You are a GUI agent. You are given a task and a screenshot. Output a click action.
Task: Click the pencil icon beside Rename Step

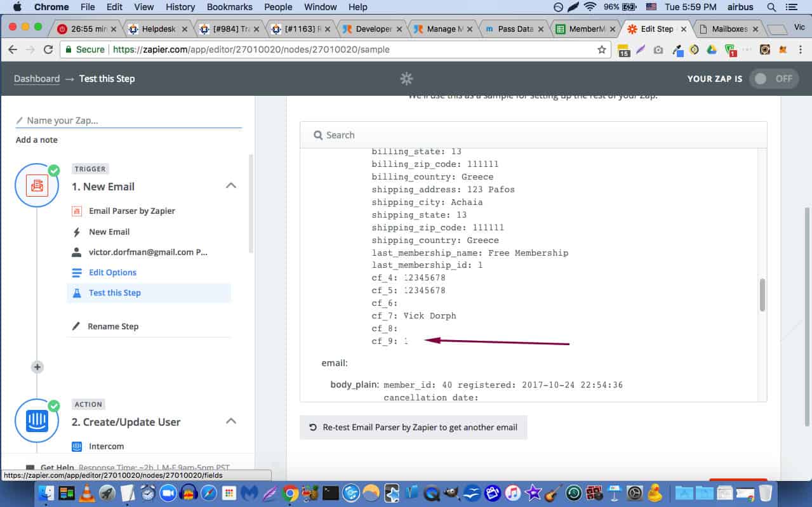[77, 326]
